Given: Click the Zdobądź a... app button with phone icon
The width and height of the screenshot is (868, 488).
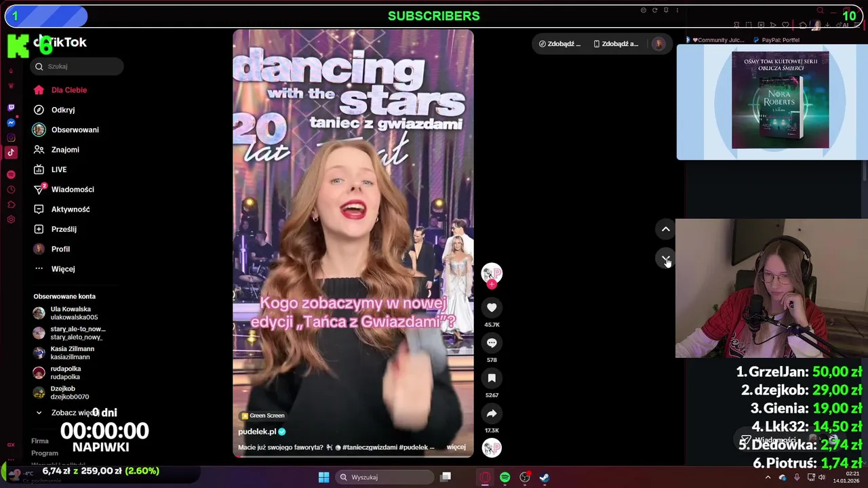Looking at the screenshot, I should (616, 44).
